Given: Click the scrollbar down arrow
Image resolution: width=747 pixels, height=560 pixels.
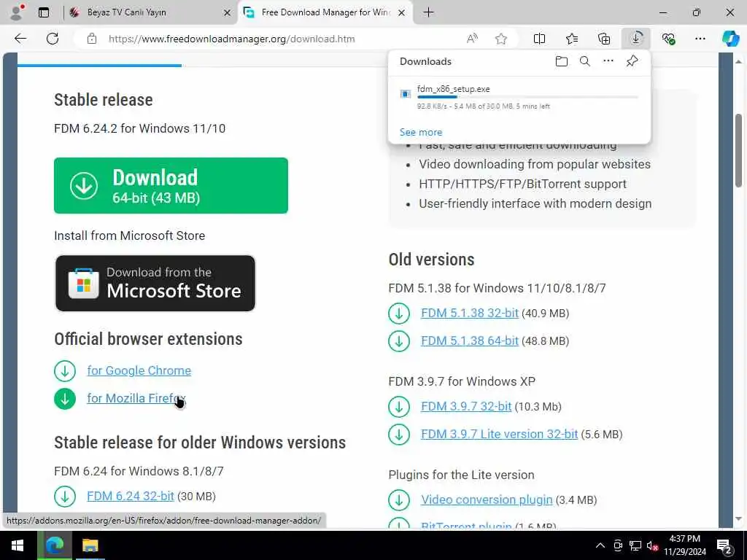Looking at the screenshot, I should coord(738,518).
